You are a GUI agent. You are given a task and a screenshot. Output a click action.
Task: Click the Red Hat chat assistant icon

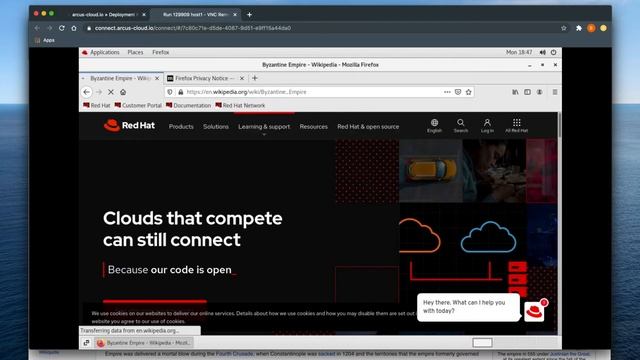(534, 312)
